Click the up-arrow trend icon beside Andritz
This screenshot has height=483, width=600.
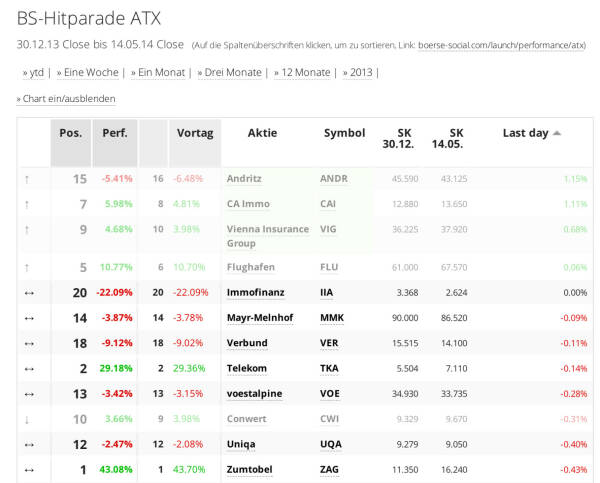tap(27, 179)
